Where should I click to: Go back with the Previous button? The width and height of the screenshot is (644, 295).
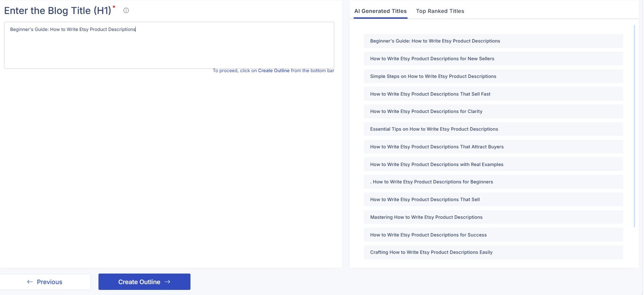point(45,282)
